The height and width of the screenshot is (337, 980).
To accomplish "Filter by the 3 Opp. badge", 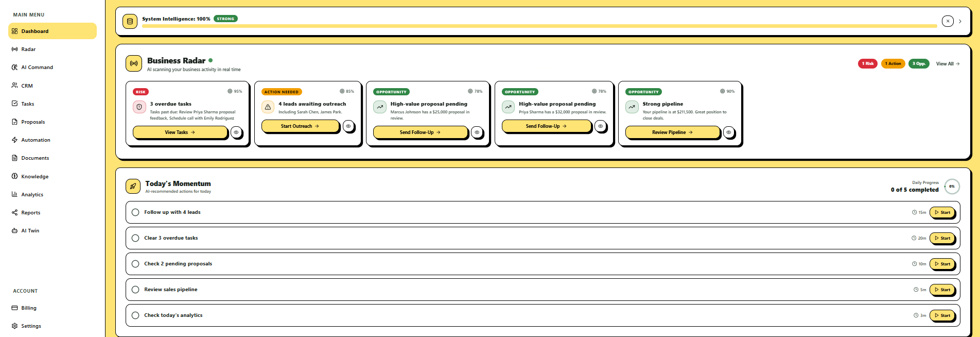I will [x=919, y=63].
